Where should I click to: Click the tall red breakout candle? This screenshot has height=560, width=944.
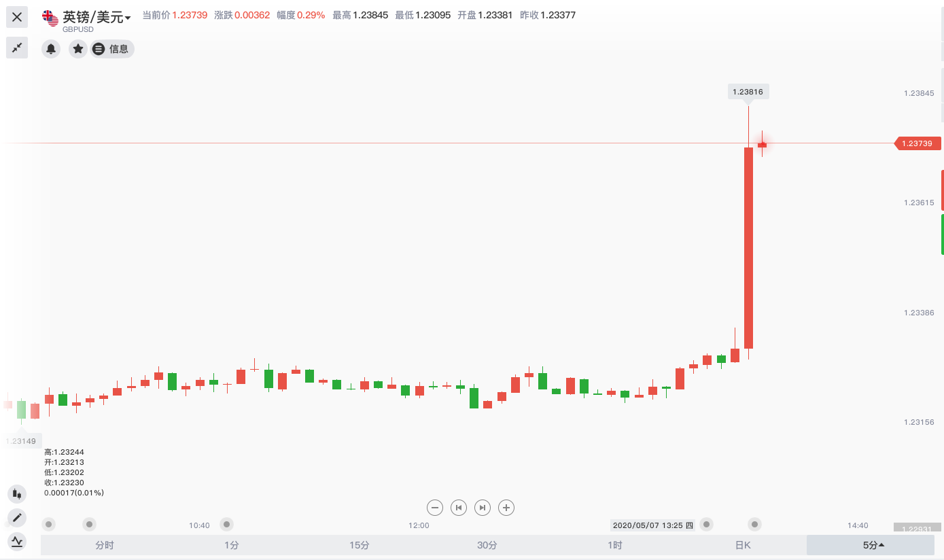[748, 248]
